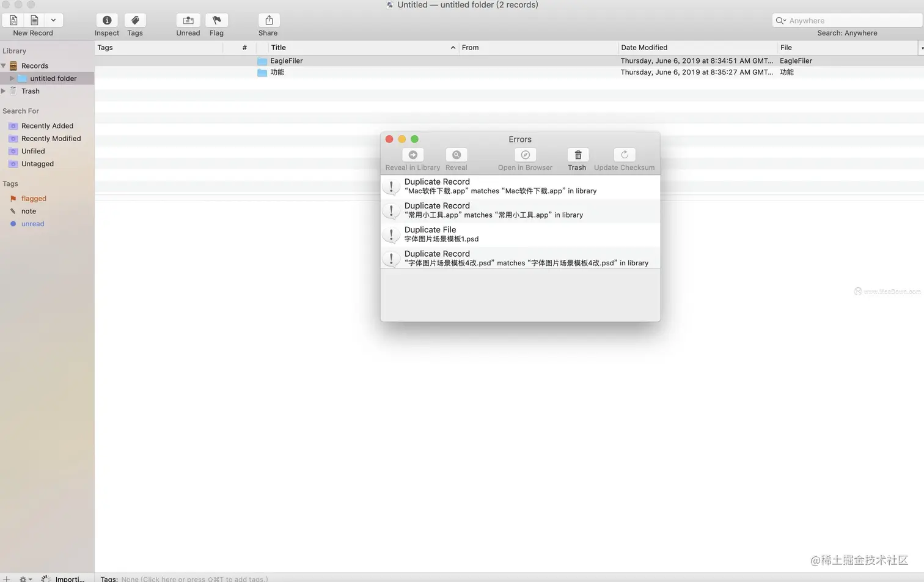Sort records by Date Modified column

pos(697,48)
